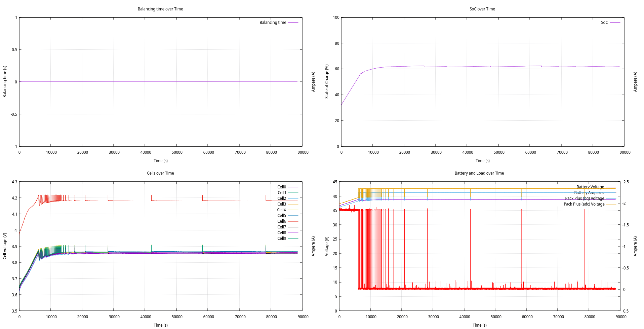Click the -2.5 tick on the Battery ampere axis

click(626, 182)
